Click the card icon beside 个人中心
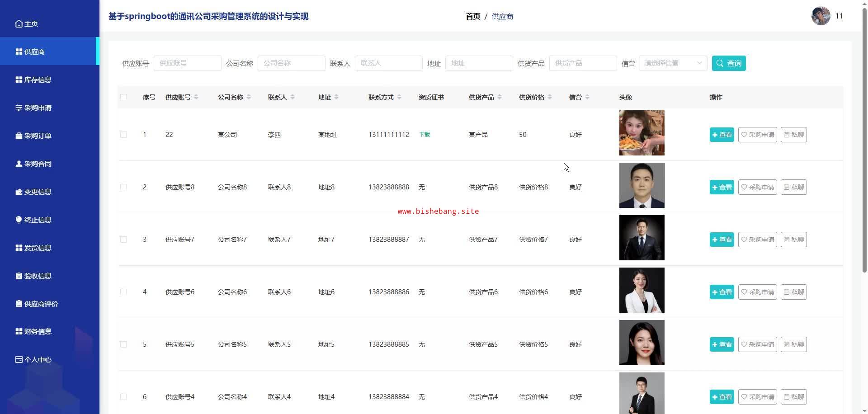868x414 pixels. click(x=19, y=359)
